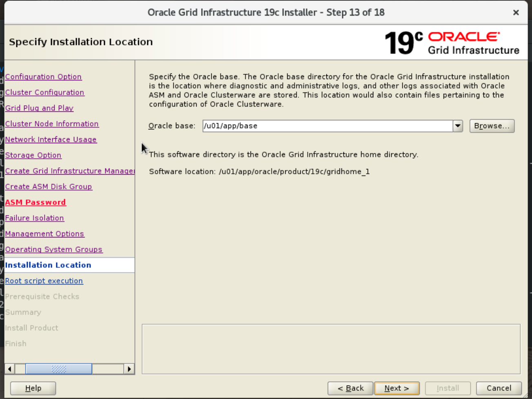This screenshot has width=532, height=399.
Task: Click sidebar scrollbar left arrow
Action: [10, 369]
